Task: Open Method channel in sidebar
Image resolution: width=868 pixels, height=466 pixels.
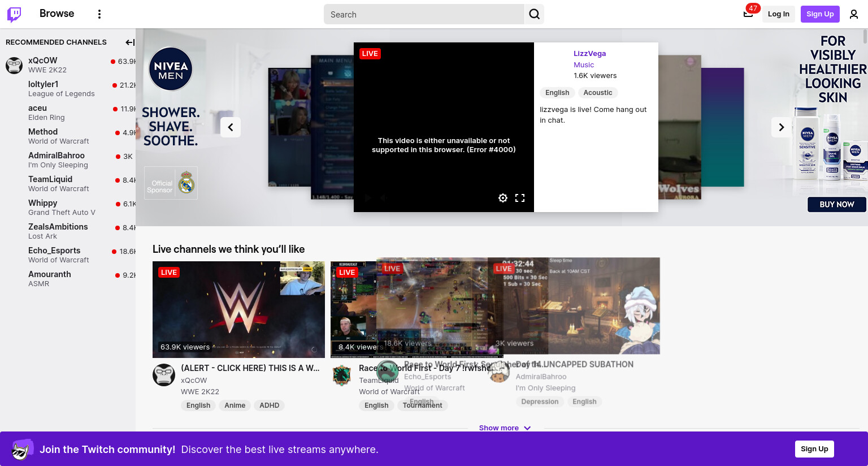Action: (x=68, y=136)
